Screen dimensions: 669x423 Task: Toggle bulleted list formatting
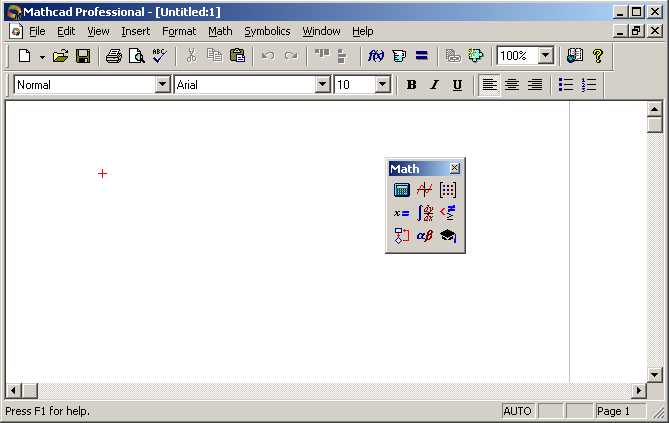point(566,85)
